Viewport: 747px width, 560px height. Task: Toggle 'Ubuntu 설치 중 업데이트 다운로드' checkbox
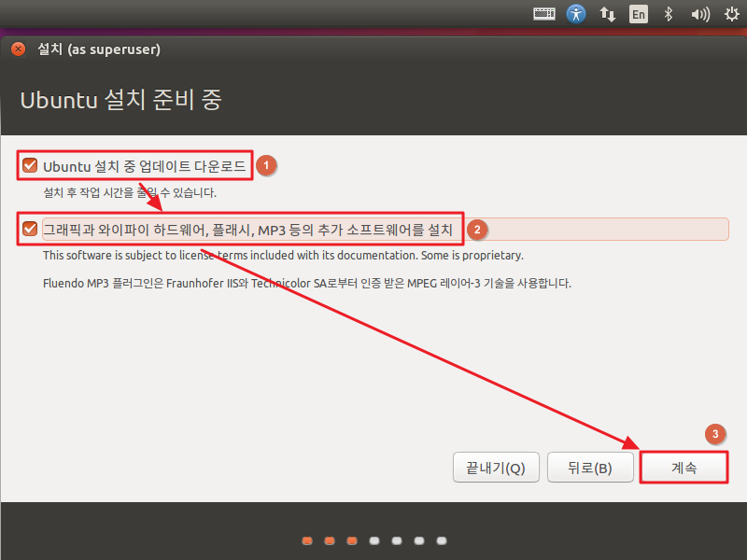click(30, 166)
